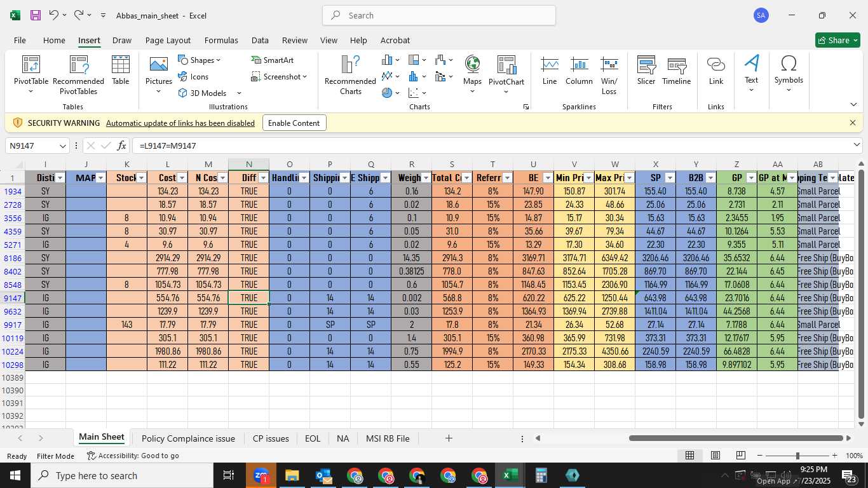Image resolution: width=868 pixels, height=488 pixels.
Task: Open the File menu
Action: [20, 40]
